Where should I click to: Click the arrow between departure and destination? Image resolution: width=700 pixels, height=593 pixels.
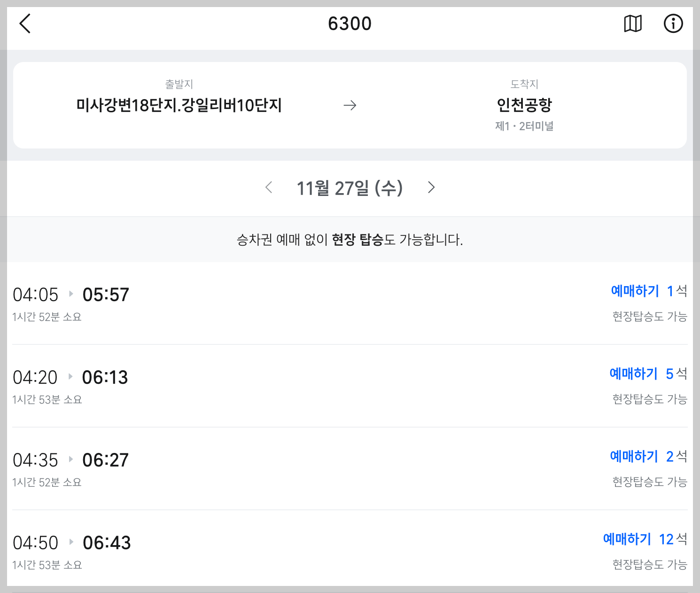350,105
